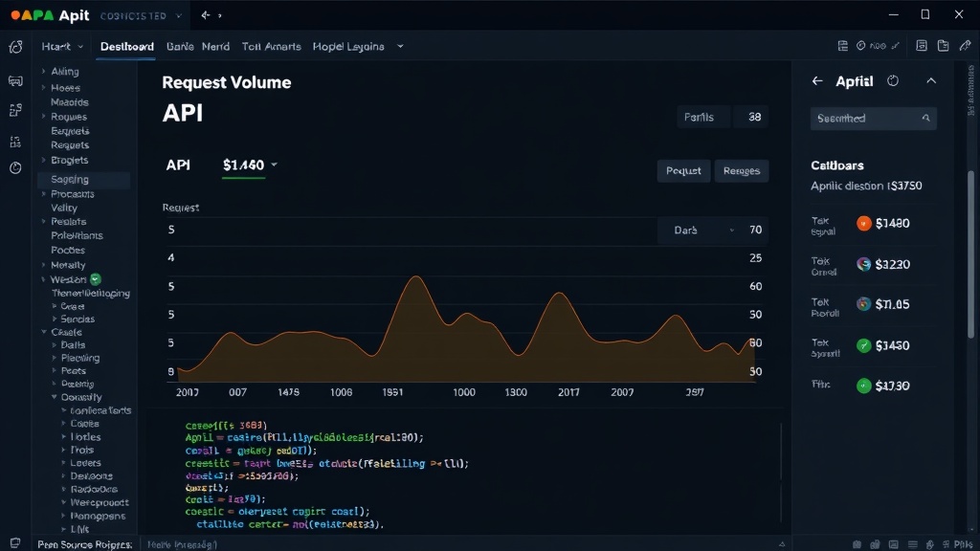
Task: Switch to the Banle tab
Action: [x=180, y=46]
